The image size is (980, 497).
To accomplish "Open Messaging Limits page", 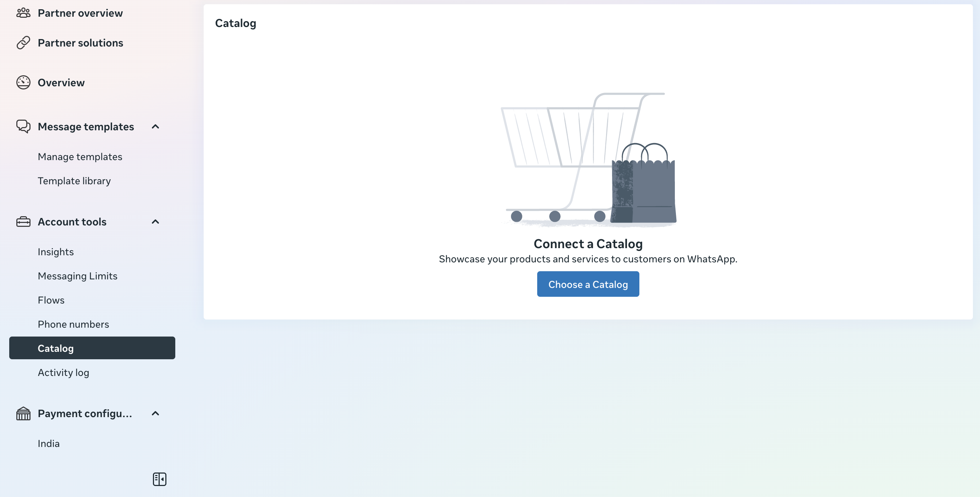I will [x=78, y=276].
